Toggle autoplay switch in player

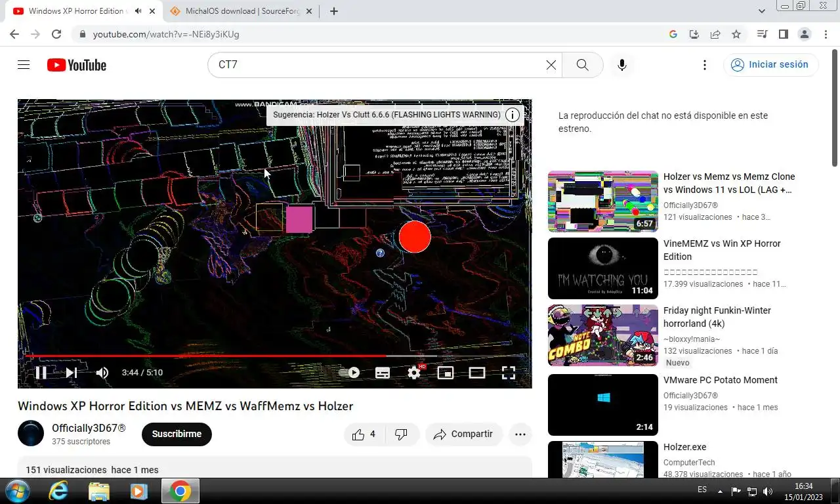[x=349, y=373]
